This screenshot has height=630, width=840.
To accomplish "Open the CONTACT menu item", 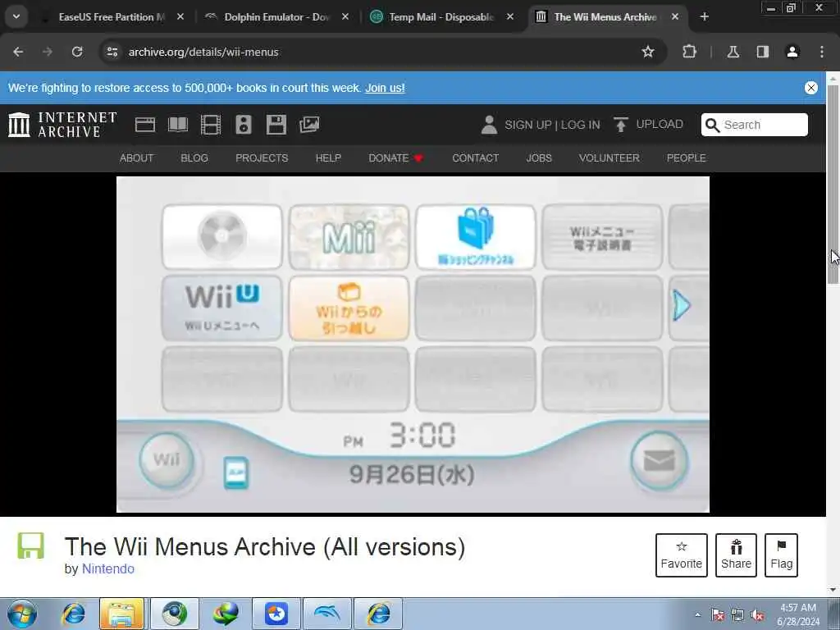I will tap(475, 158).
